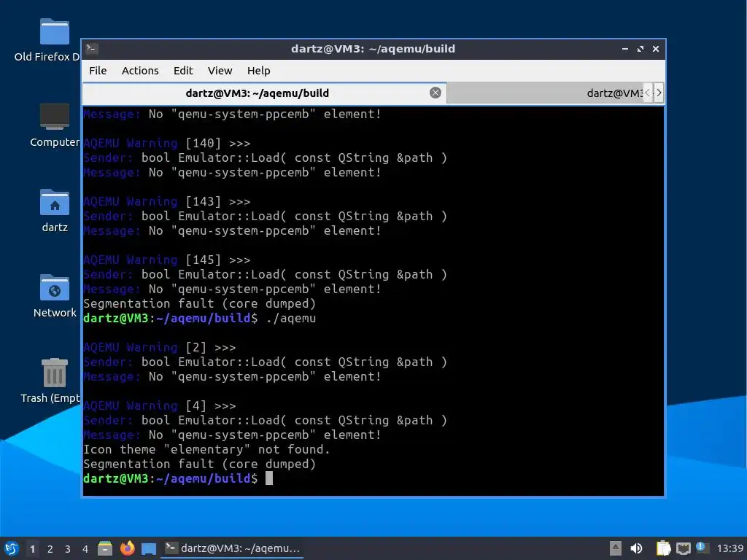Open the volume control tray icon

click(636, 548)
